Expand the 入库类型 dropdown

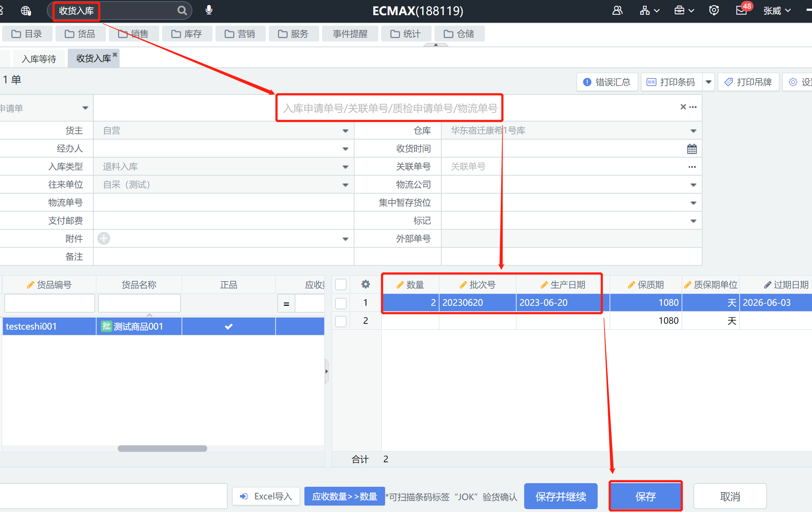coord(345,167)
